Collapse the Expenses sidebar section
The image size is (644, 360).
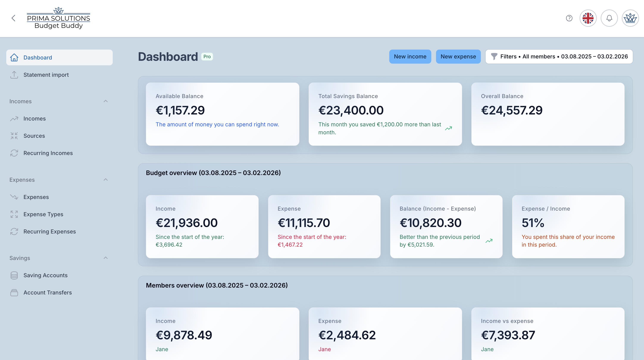(105, 180)
